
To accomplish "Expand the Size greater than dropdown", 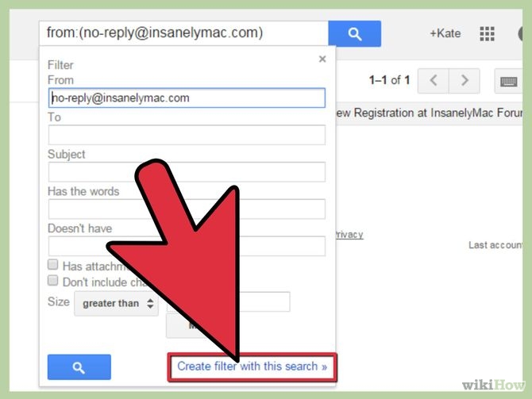I will coord(117,303).
